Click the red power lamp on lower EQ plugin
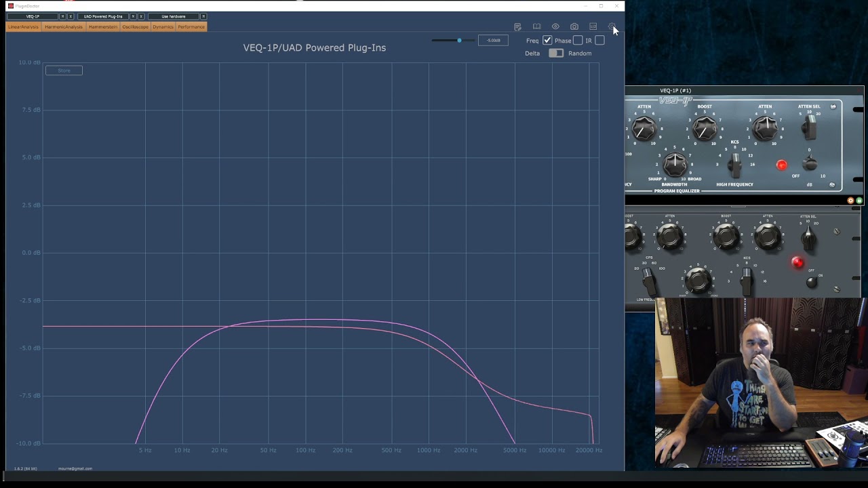This screenshot has width=868, height=488. 797,262
